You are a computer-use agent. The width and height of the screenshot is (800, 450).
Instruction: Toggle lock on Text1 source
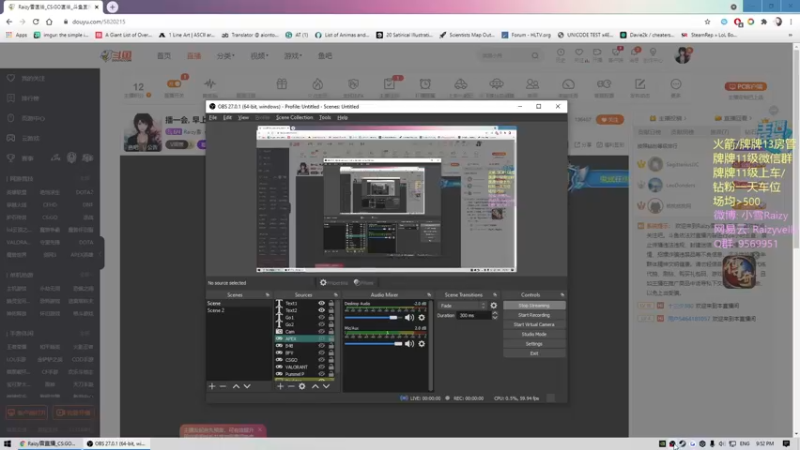pyautogui.click(x=331, y=303)
